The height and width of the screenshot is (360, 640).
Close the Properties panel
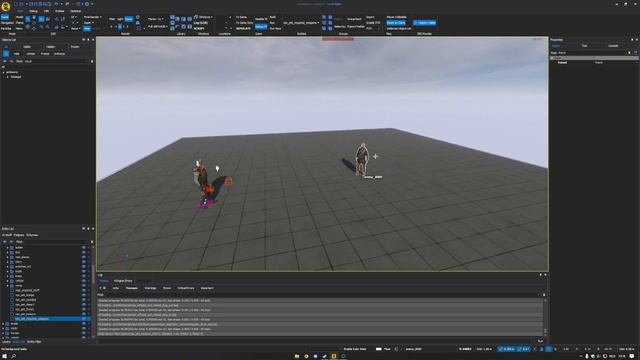(x=636, y=40)
